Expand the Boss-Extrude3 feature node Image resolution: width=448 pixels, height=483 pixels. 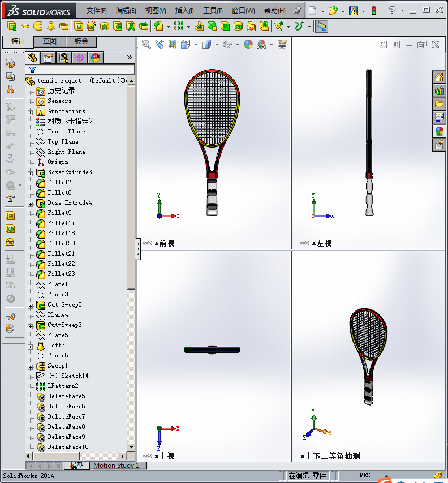(x=30, y=174)
